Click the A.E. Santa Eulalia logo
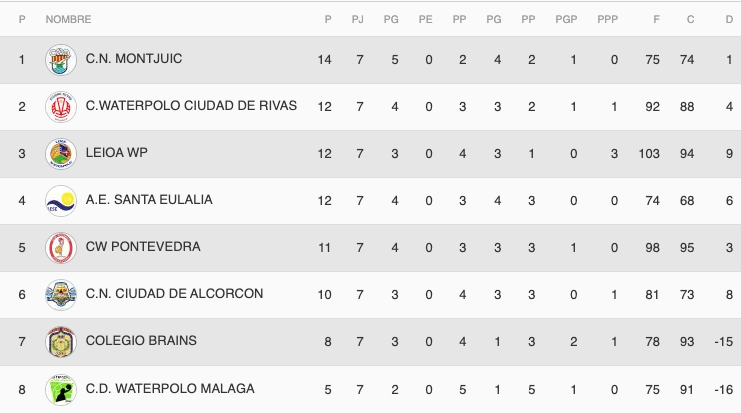 click(60, 200)
